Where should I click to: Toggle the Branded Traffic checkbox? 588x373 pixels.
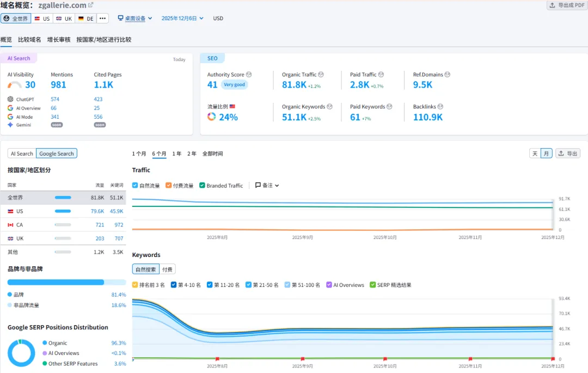click(203, 186)
